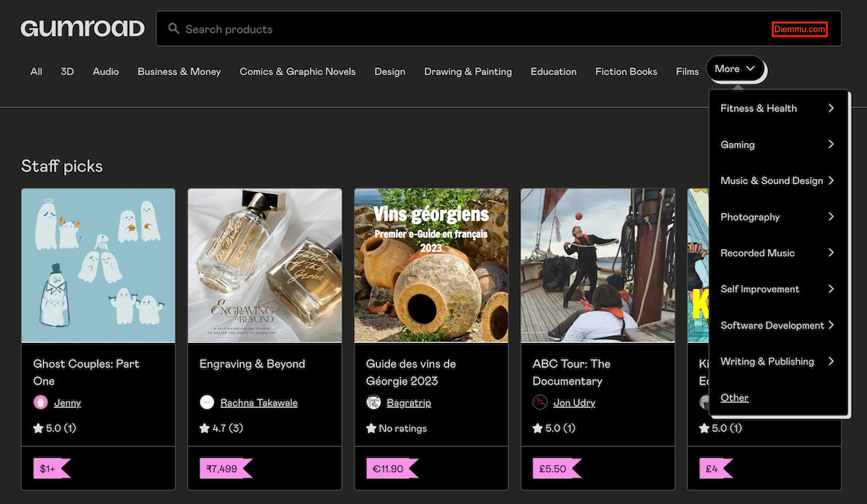Open the Fiction Books category
Image resolution: width=867 pixels, height=504 pixels.
tap(626, 71)
